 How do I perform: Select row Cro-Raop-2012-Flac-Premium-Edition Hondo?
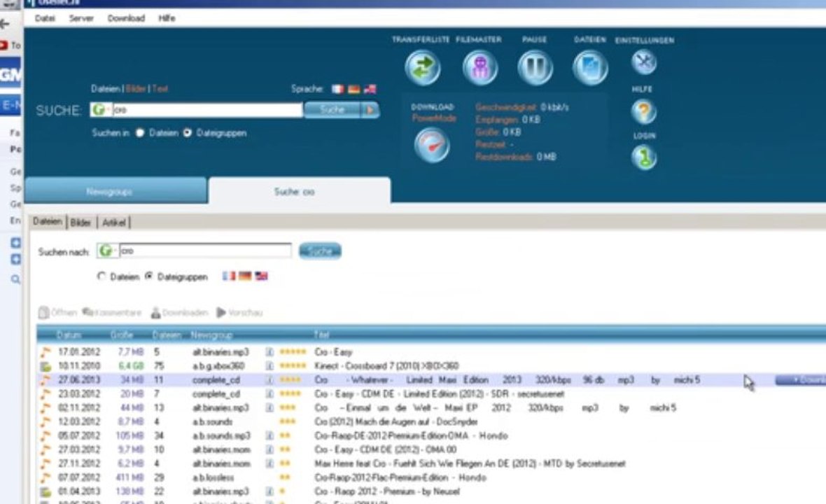point(431,477)
